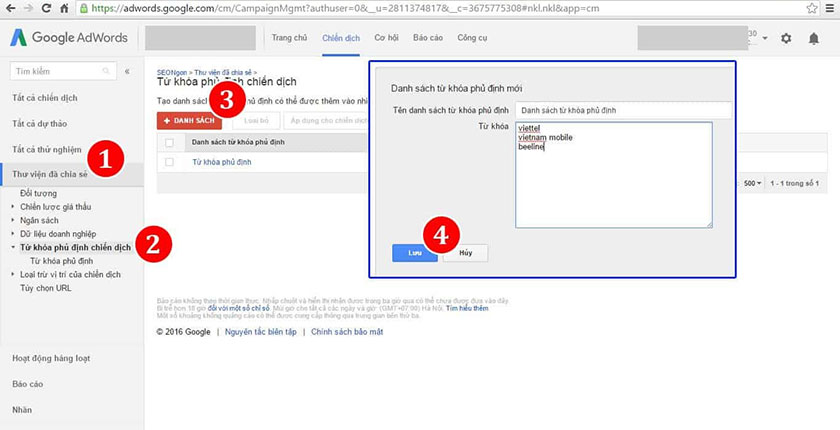Click the Google AdWords logo
Viewport: 840px width, 430px height.
[x=68, y=38]
